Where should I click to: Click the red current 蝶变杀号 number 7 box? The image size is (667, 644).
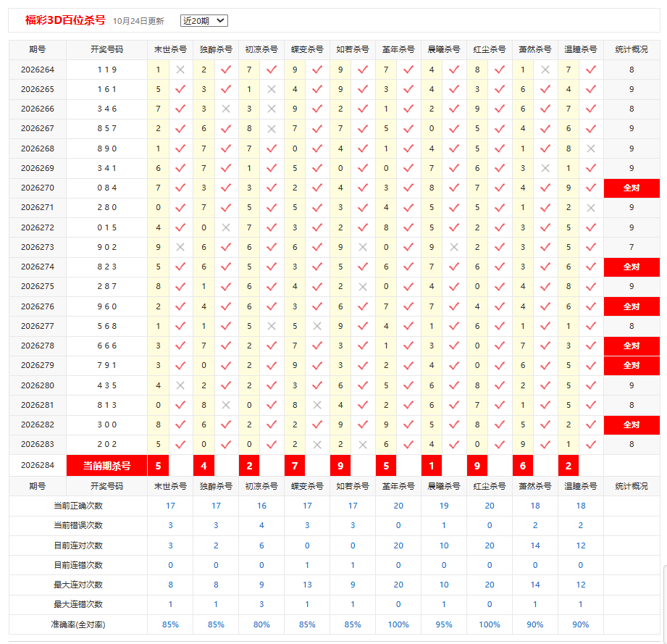click(x=295, y=466)
